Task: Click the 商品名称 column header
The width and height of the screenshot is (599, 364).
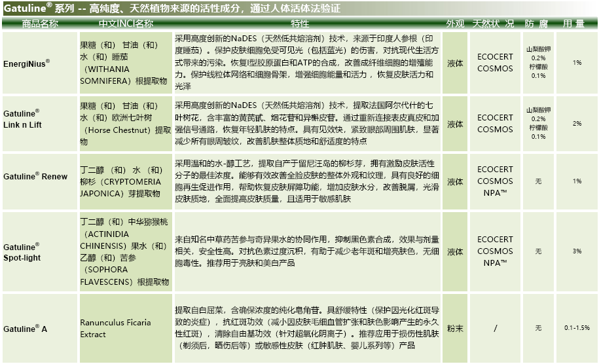Action: tap(40, 24)
